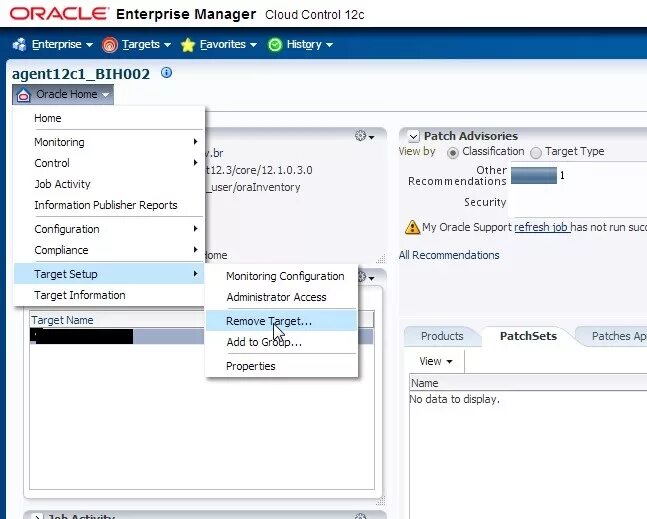Open the Targets dropdown menu

tap(146, 45)
